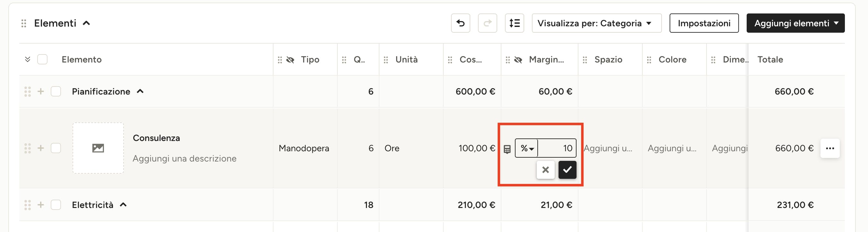Open the Visualizza per: Categoria dropdown
Viewport: 868px width, 232px height.
tap(596, 23)
